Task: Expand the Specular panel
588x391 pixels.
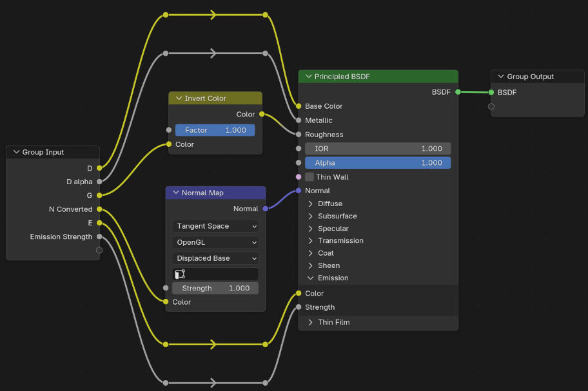Action: click(x=310, y=229)
